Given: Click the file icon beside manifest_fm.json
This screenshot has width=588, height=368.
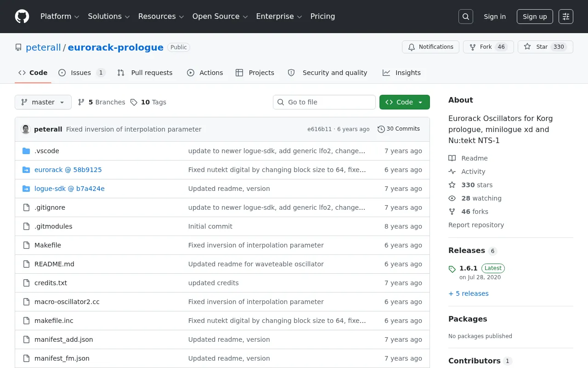Looking at the screenshot, I should point(26,358).
